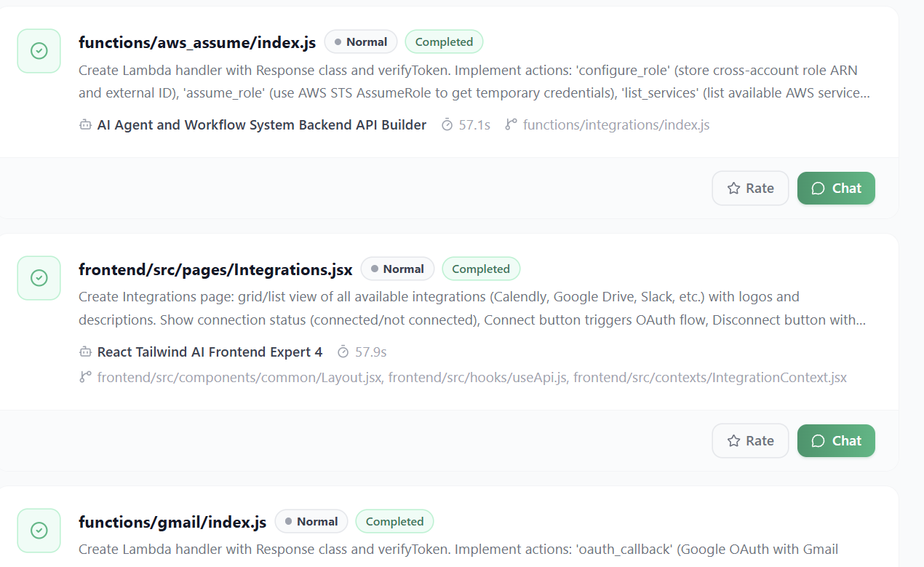Open the frontend/src/pages/Integrations.jsx title
The image size is (924, 567).
(215, 269)
